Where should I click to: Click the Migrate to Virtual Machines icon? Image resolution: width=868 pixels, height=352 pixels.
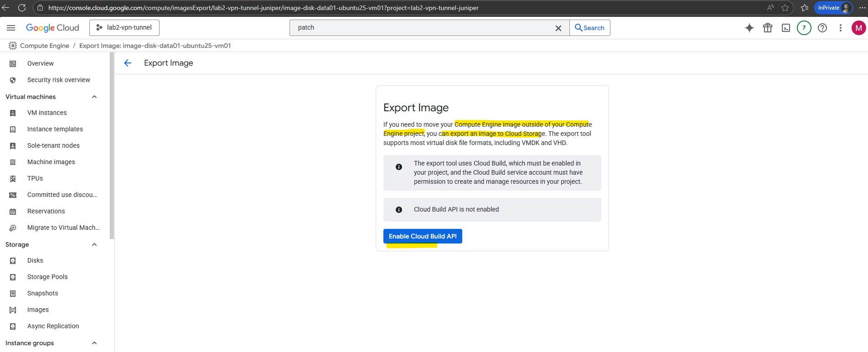pyautogui.click(x=13, y=228)
